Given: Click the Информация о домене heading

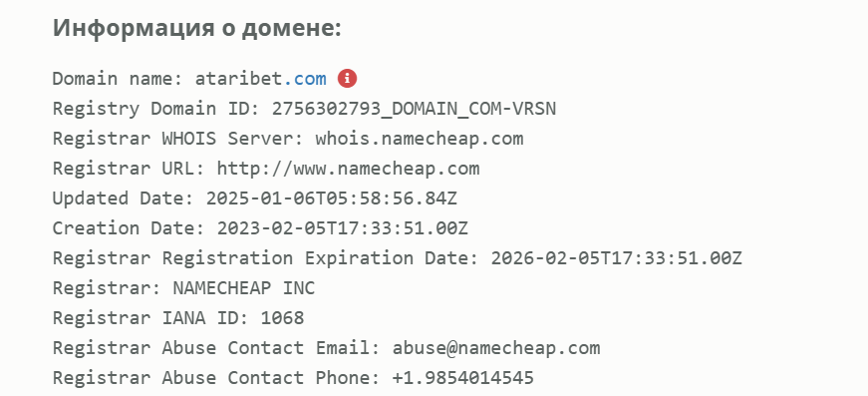Looking at the screenshot, I should (197, 28).
